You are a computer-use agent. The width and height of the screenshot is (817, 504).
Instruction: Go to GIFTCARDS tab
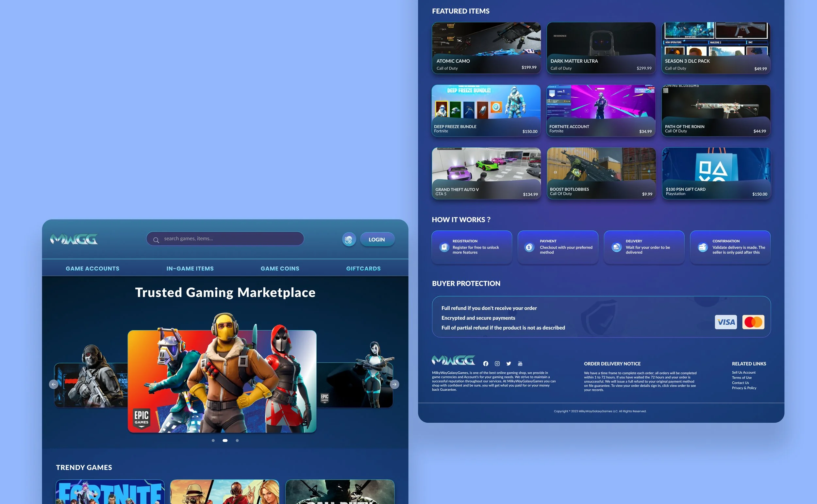pyautogui.click(x=363, y=268)
